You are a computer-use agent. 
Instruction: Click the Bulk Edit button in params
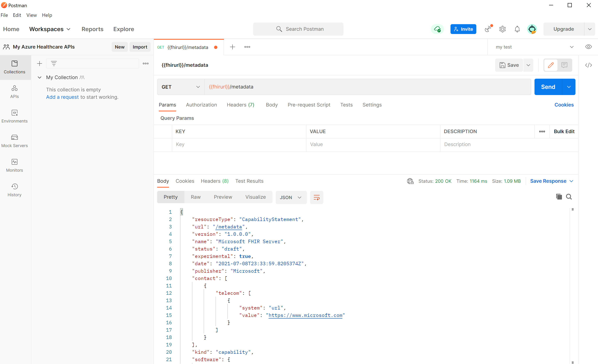point(564,131)
